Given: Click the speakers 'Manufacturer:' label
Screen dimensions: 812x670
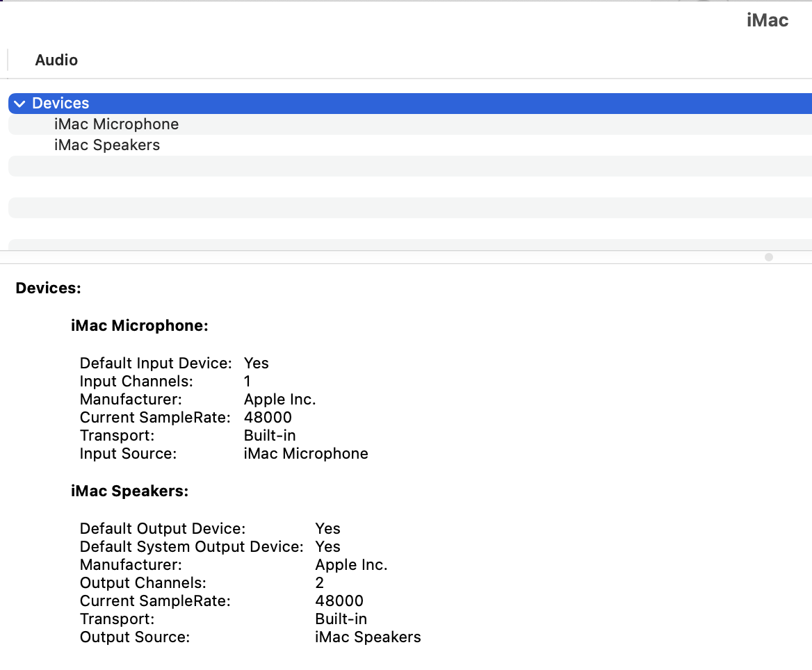Looking at the screenshot, I should (x=131, y=565).
